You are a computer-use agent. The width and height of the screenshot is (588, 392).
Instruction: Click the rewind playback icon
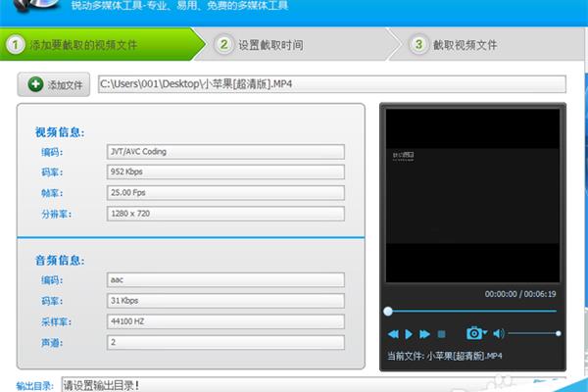click(x=393, y=334)
